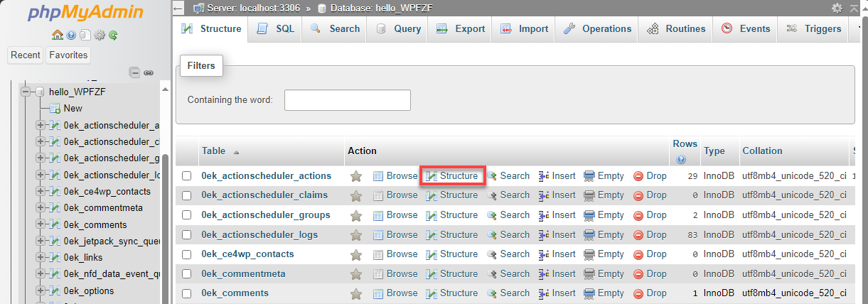Collapse the hello_WPFZF database tree node
This screenshot has height=304, width=868.
[x=26, y=92]
